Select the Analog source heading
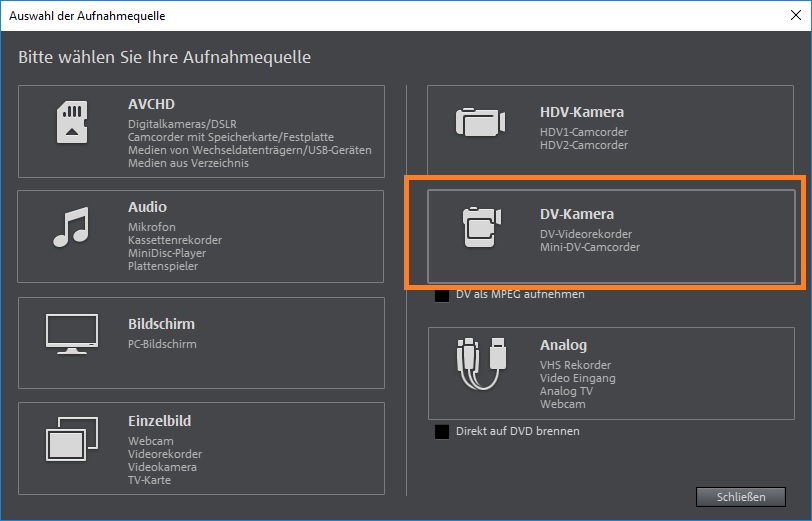Image resolution: width=812 pixels, height=521 pixels. [x=563, y=345]
